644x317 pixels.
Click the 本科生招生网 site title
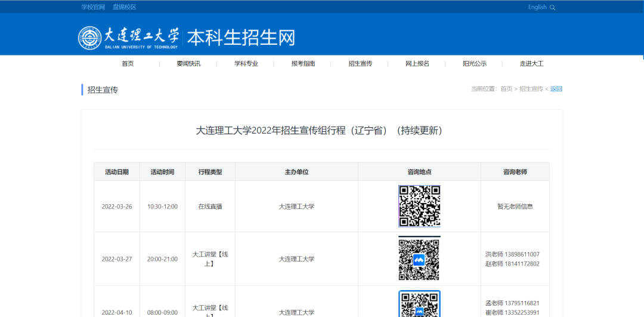pyautogui.click(x=241, y=38)
